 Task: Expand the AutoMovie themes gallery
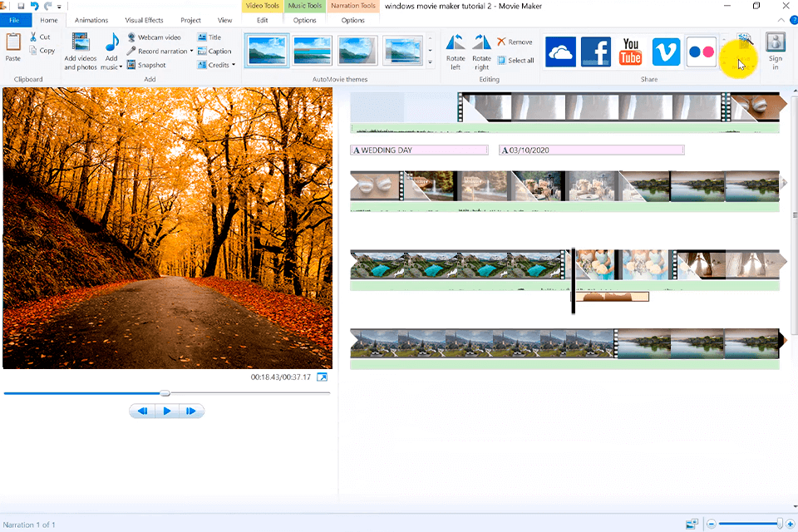tap(430, 62)
